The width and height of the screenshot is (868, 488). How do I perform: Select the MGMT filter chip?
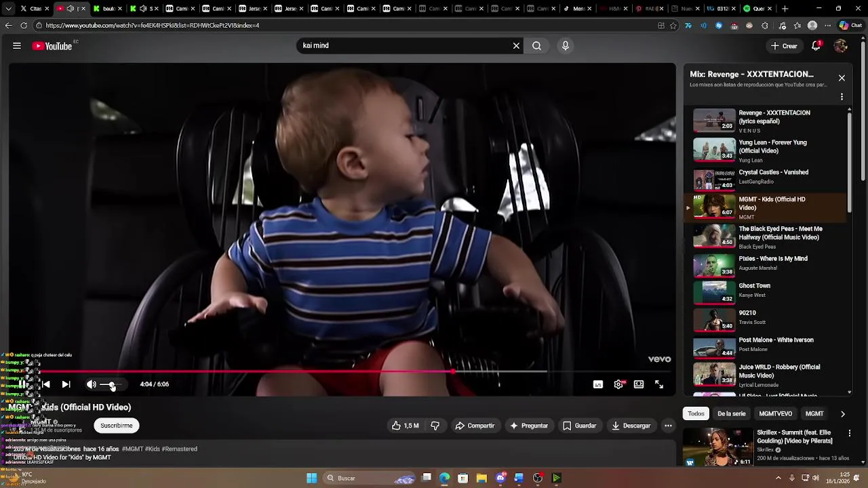tap(814, 413)
